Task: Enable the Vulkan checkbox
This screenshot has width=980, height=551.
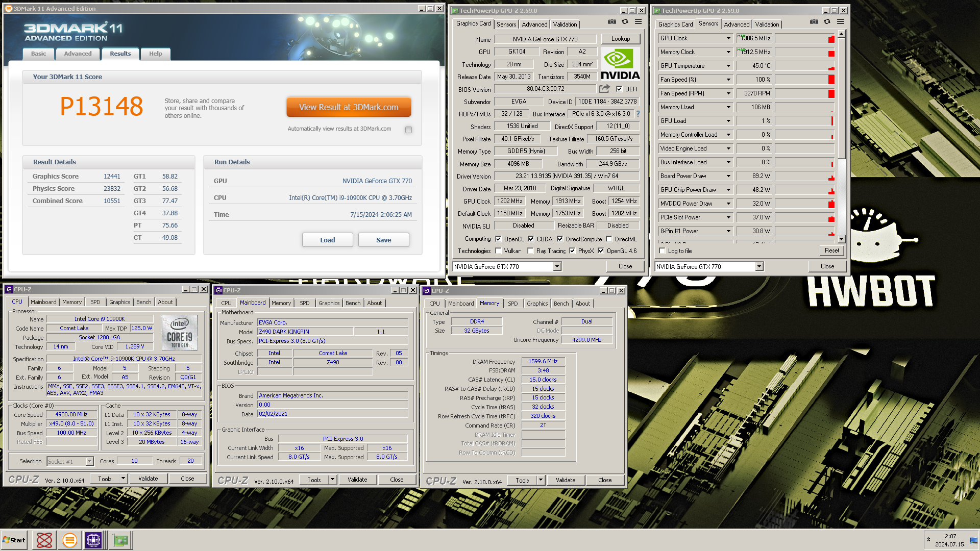Action: [x=498, y=251]
